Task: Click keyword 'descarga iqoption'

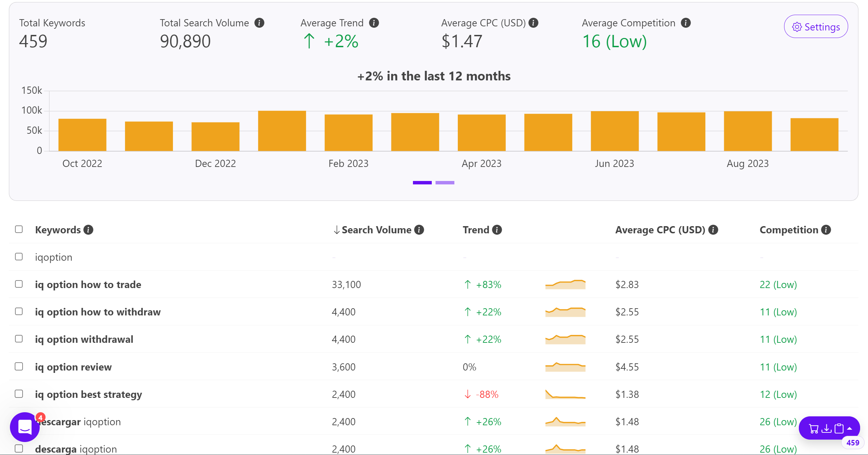Action: pyautogui.click(x=76, y=449)
